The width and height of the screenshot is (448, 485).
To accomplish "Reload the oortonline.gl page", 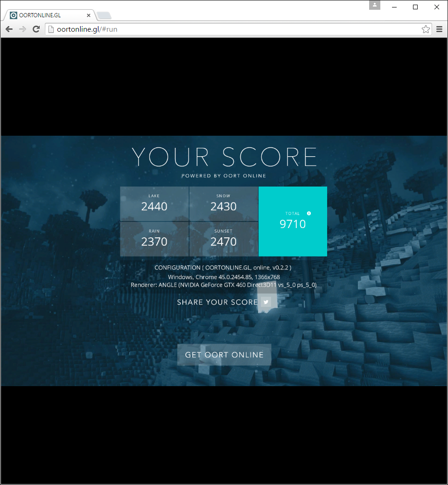I will (x=36, y=29).
